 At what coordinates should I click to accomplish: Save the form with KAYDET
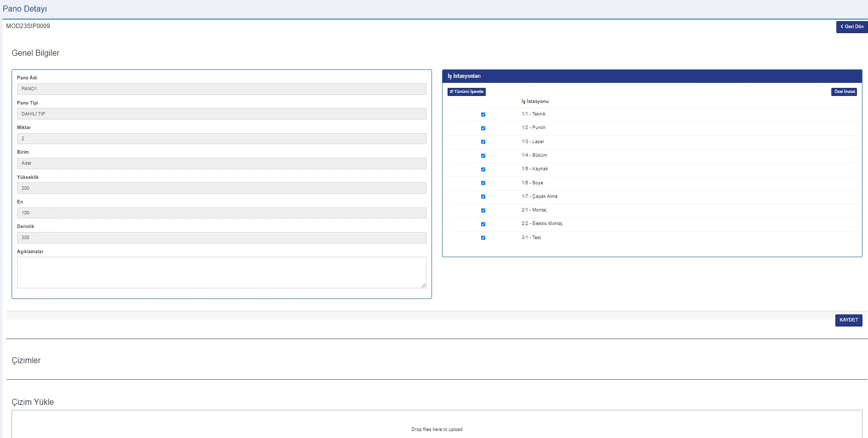tap(848, 320)
